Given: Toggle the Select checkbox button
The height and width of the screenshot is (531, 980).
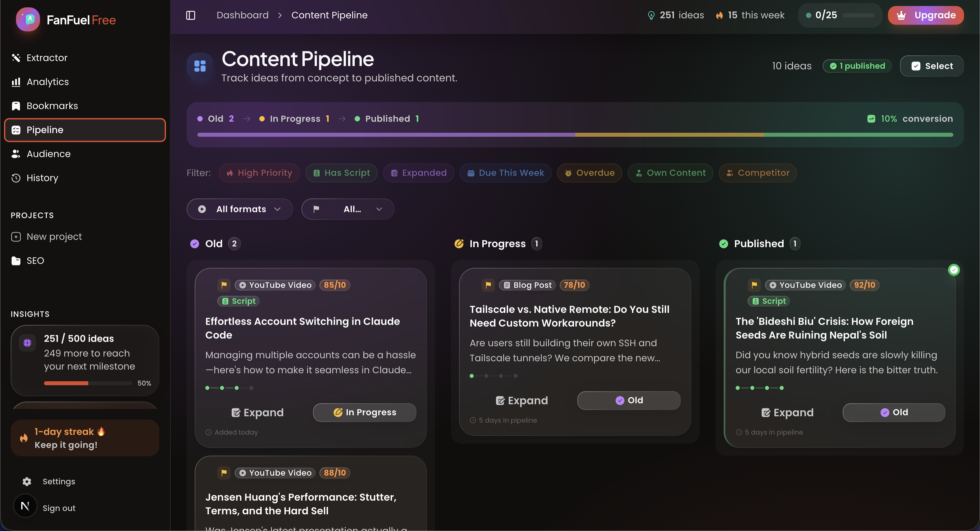Looking at the screenshot, I should [931, 66].
